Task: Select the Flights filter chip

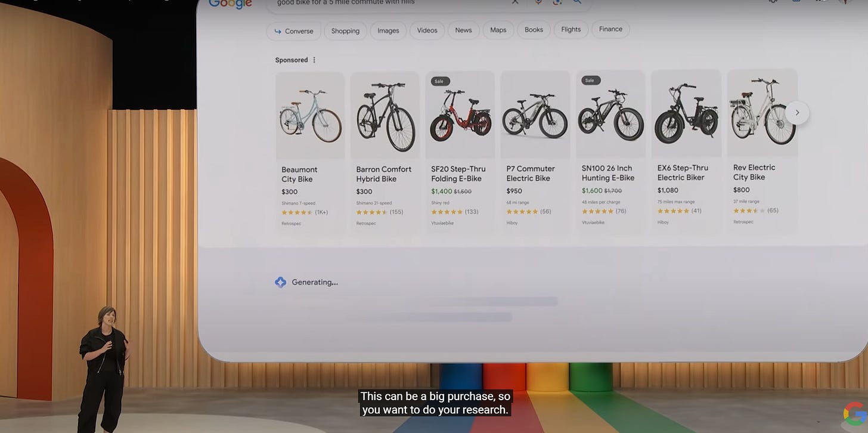Action: point(571,29)
